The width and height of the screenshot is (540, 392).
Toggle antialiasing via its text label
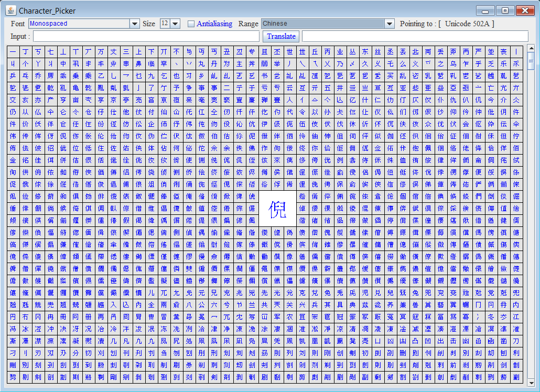pyautogui.click(x=214, y=24)
